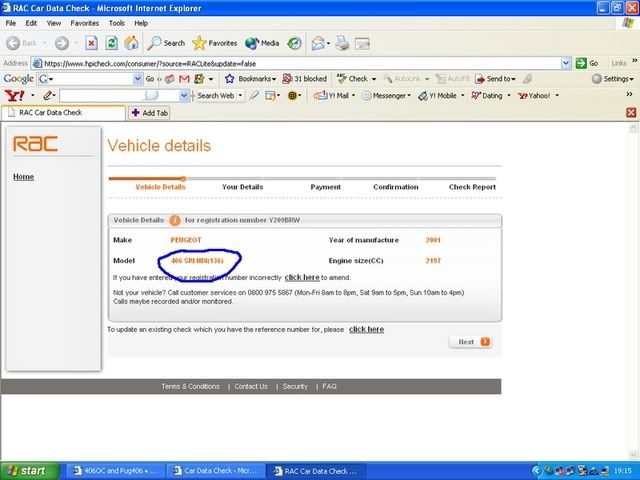Open Yahoo Messenger menu

(386, 96)
